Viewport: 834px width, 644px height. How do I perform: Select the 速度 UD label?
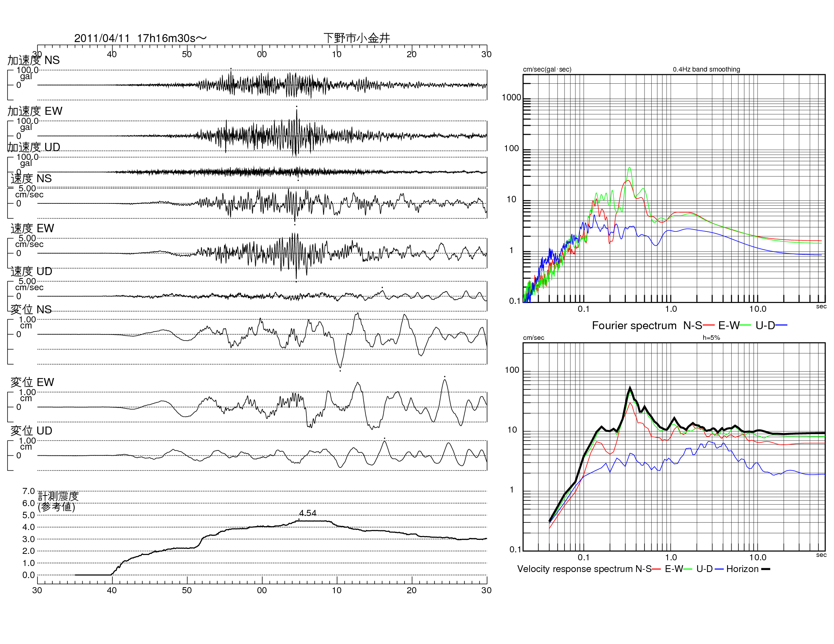tap(31, 271)
